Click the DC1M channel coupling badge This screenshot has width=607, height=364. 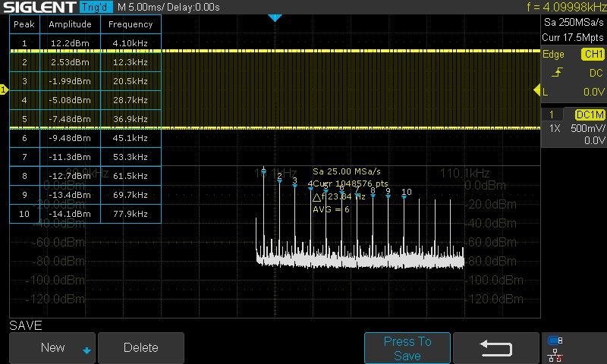click(x=590, y=115)
